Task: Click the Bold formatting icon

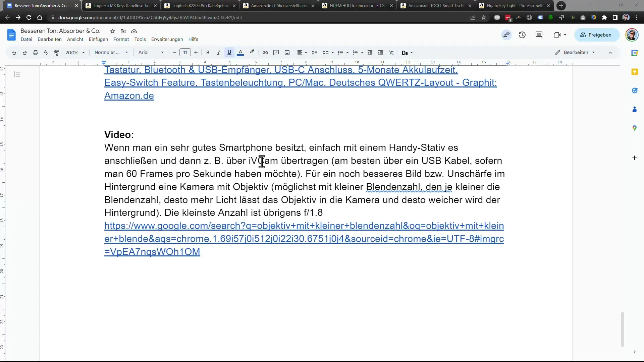Action: click(x=208, y=53)
